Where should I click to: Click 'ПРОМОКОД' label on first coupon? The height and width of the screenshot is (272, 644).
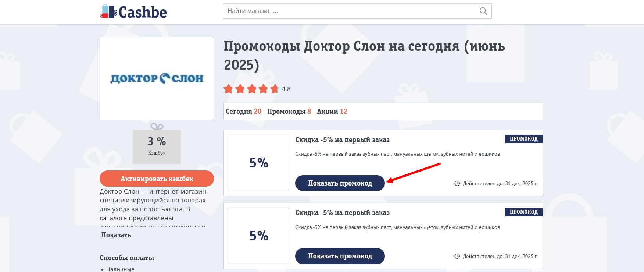pos(523,139)
